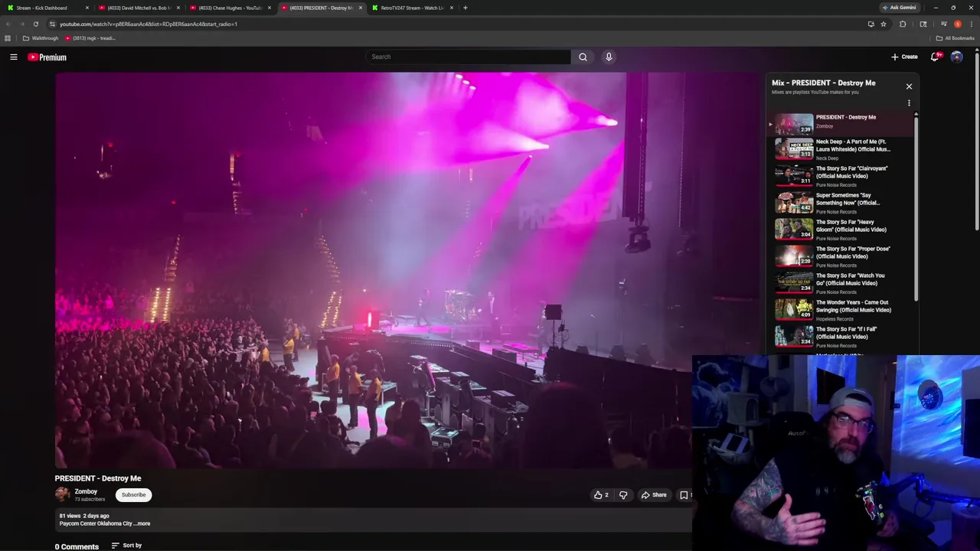Switch to Chase Hughes YouTube tab
Screen dimensions: 980x551
pos(229,8)
